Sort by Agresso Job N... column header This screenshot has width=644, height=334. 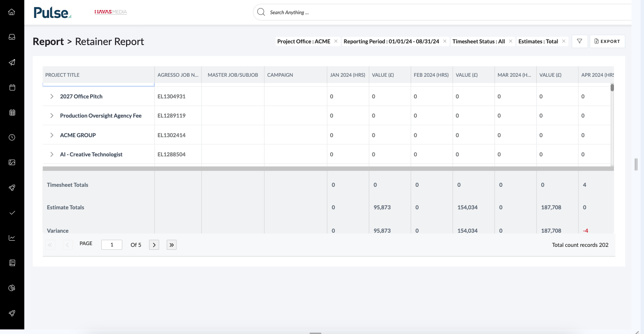click(x=178, y=75)
